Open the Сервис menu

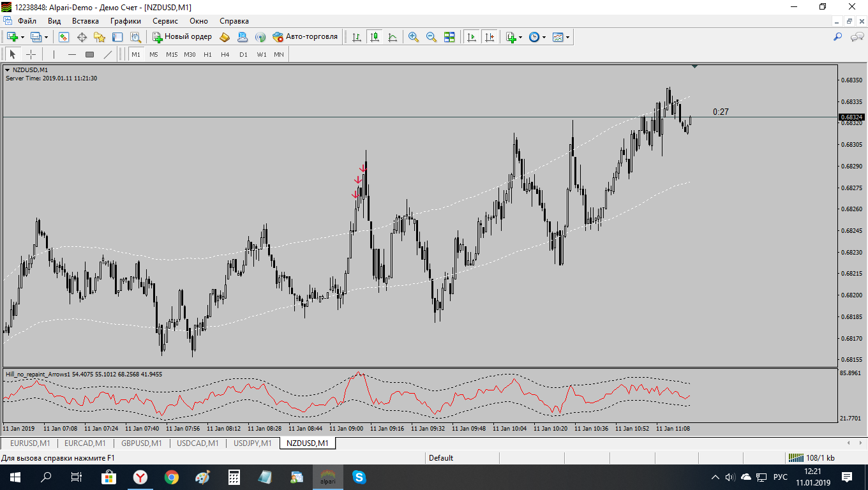pyautogui.click(x=165, y=20)
